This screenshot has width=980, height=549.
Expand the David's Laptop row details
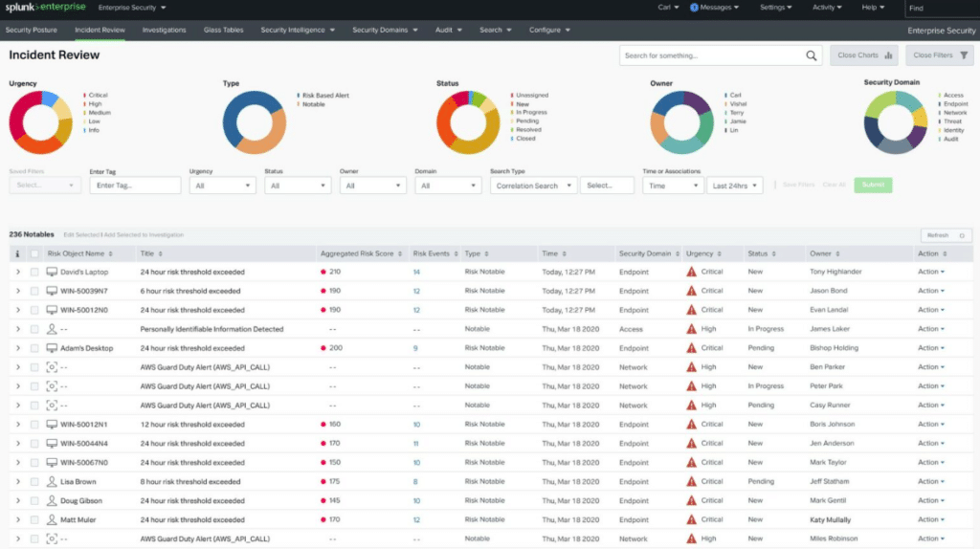click(x=18, y=273)
